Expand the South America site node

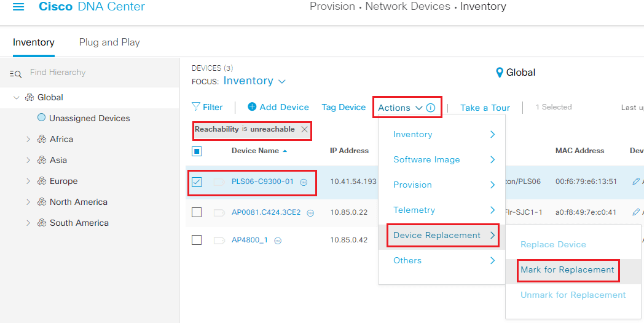28,223
